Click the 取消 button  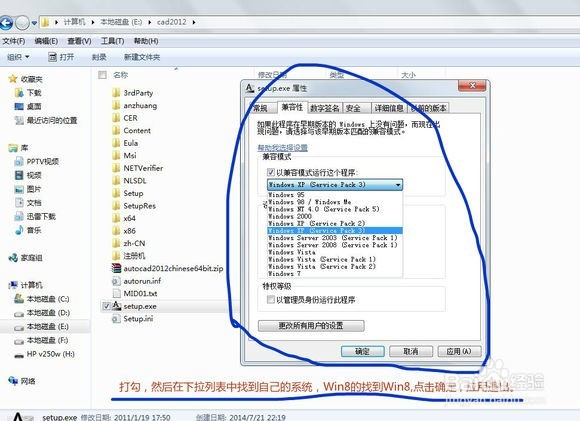(411, 351)
